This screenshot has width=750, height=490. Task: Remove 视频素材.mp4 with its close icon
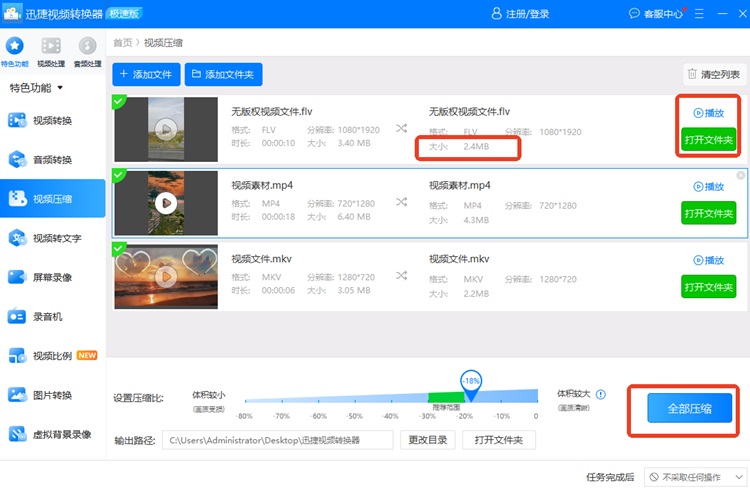(x=740, y=175)
